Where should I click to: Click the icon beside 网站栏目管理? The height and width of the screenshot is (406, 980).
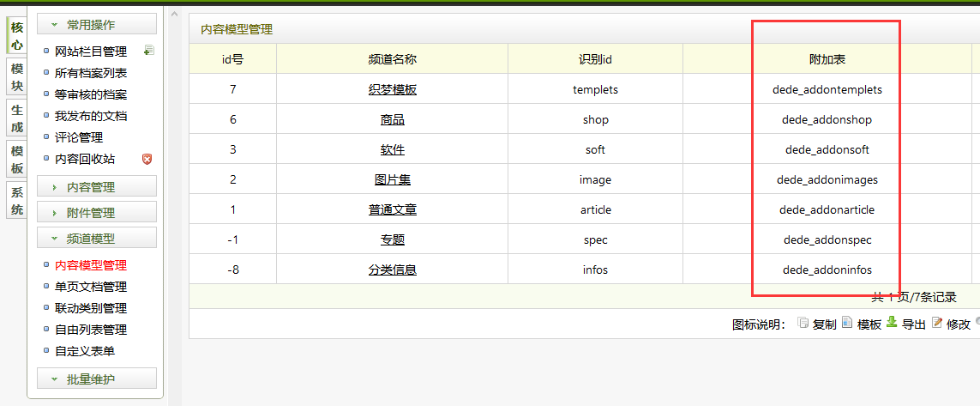pyautogui.click(x=148, y=51)
